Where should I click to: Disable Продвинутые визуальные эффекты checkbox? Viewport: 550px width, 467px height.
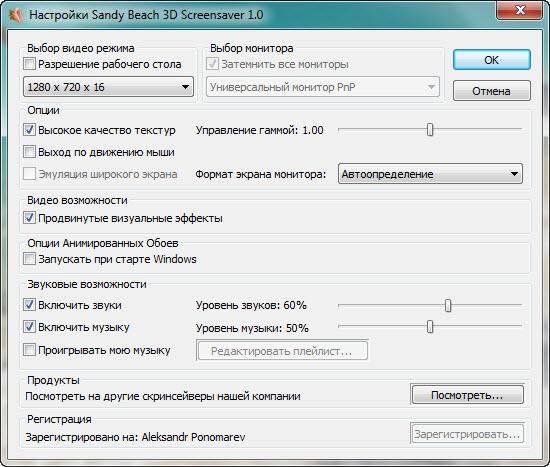point(29,218)
